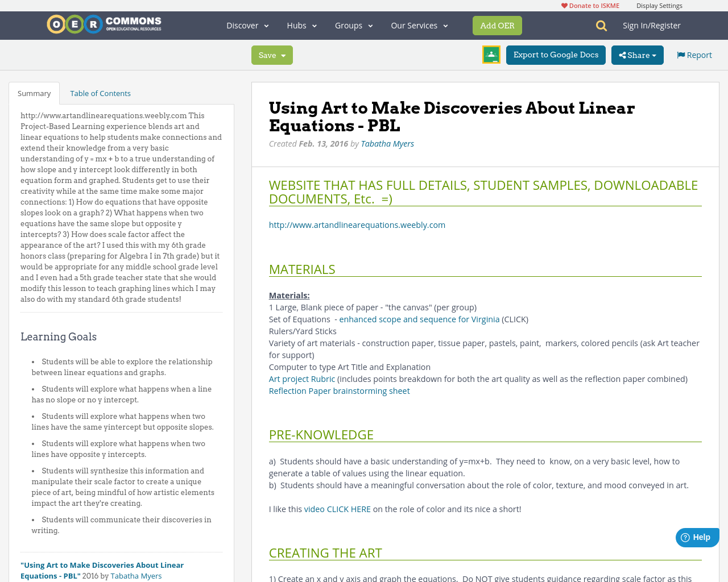This screenshot has height=582, width=728.
Task: Switch to the Table of Contents tab
Action: tap(100, 92)
